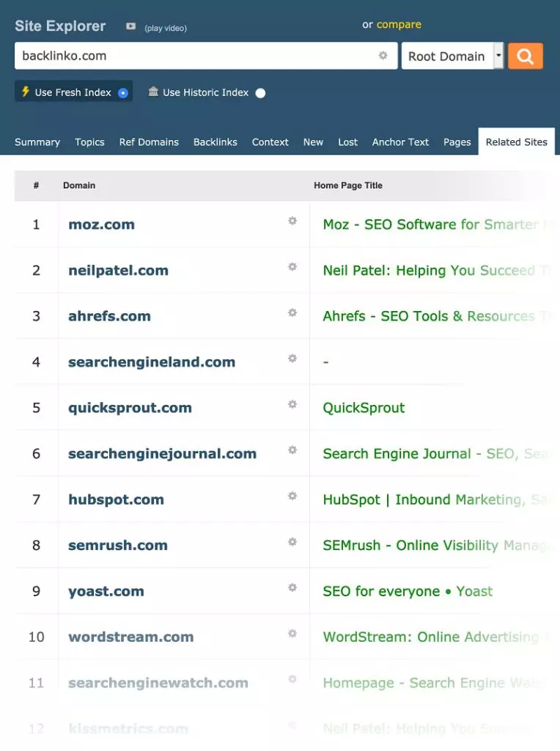Click gear icon in the search field
This screenshot has width=560, height=751.
383,56
